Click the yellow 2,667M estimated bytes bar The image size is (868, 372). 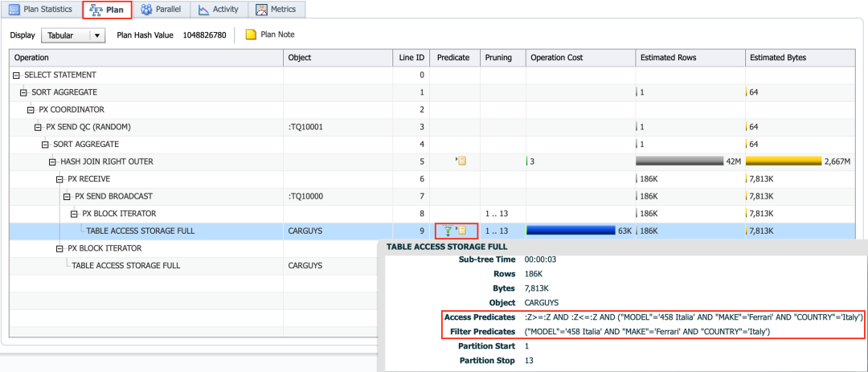[783, 161]
